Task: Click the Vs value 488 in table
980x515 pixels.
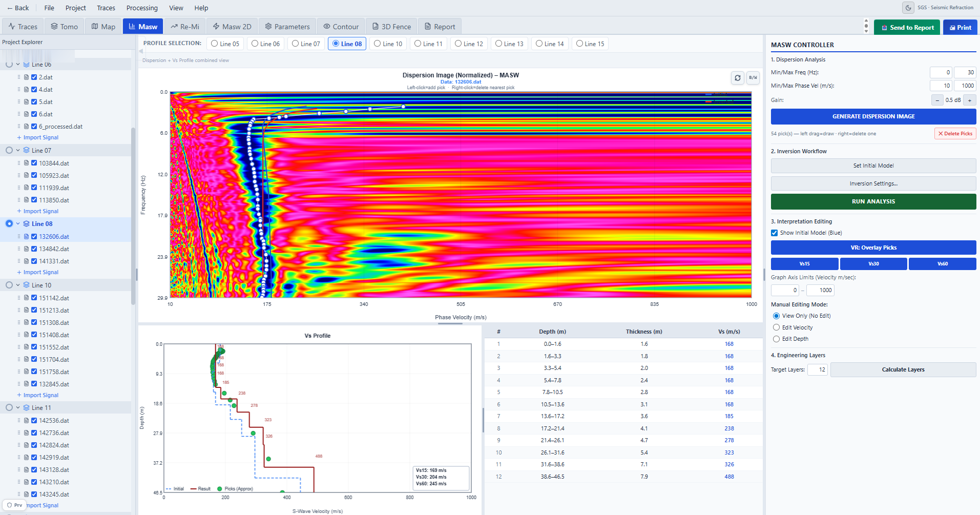Action: coord(729,477)
